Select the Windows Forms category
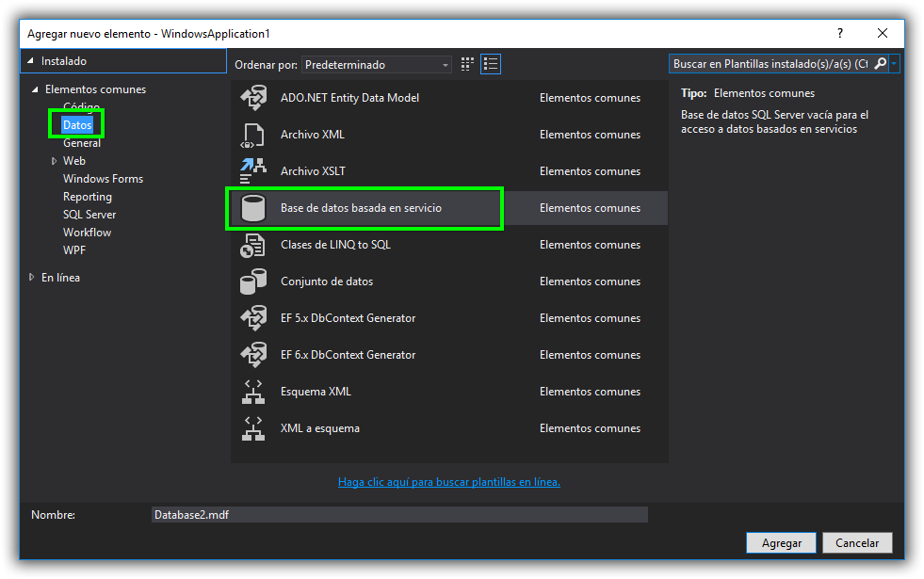Image resolution: width=924 pixels, height=579 pixels. click(x=103, y=179)
